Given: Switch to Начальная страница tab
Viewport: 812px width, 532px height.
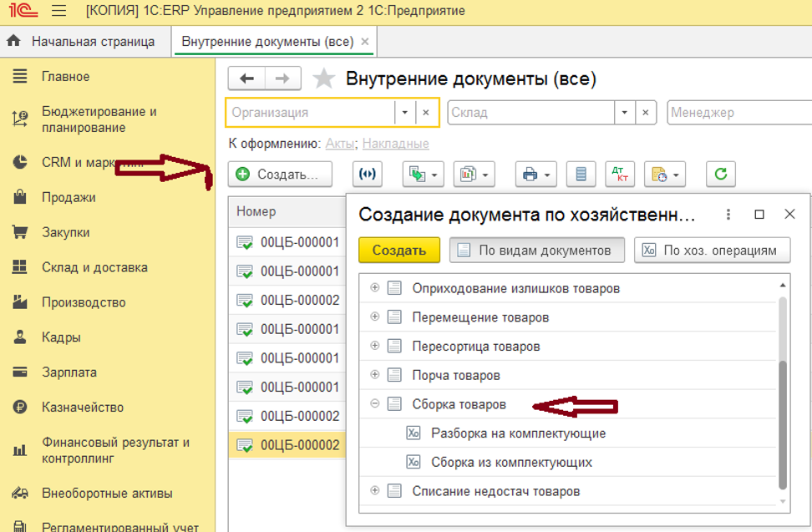Looking at the screenshot, I should click(x=85, y=42).
